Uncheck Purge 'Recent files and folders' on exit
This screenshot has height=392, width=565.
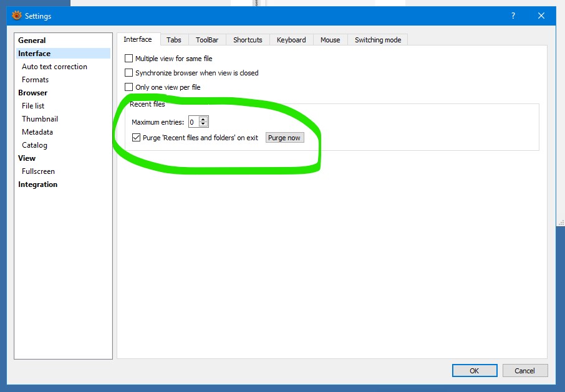click(136, 138)
